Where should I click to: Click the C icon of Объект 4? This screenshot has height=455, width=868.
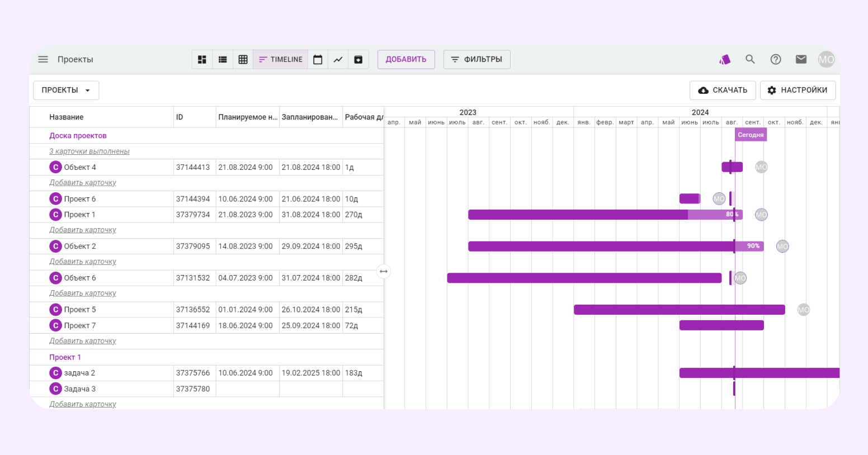point(55,167)
